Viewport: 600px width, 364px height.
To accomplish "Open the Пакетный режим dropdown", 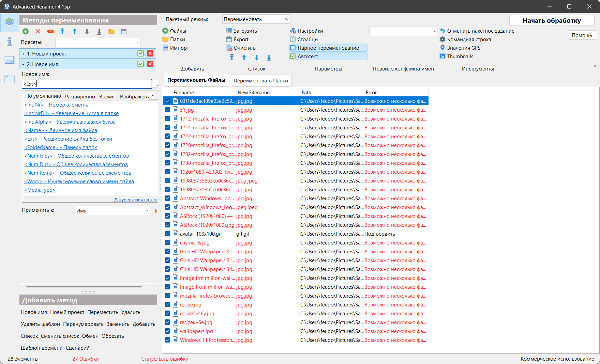I will click(256, 19).
